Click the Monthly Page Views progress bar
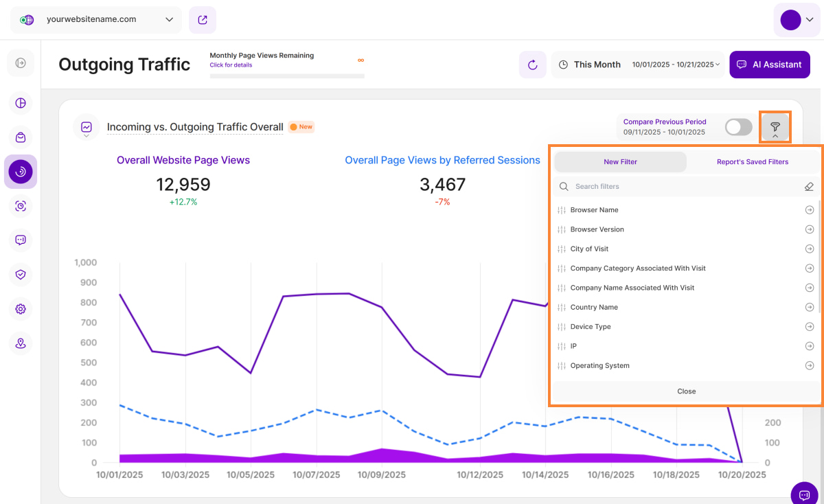 (x=287, y=76)
